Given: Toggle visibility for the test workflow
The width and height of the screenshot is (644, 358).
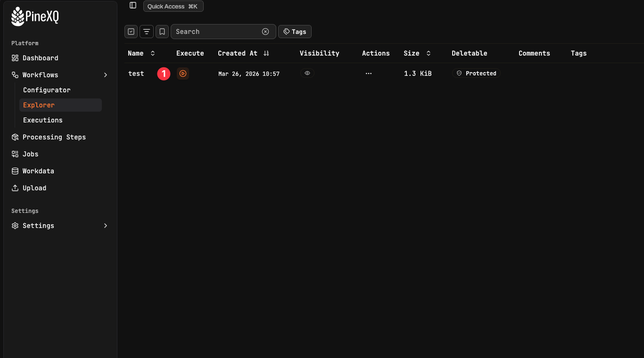Looking at the screenshot, I should [307, 73].
